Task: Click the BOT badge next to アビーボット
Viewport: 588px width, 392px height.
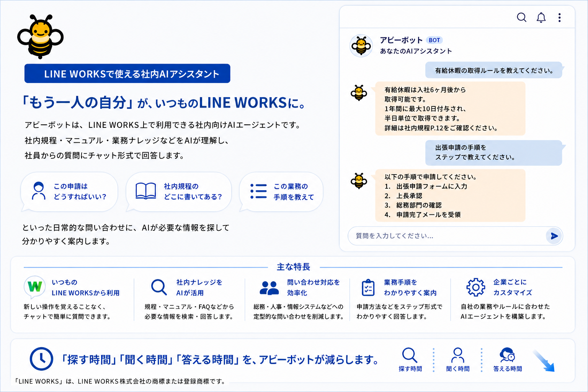Action: 434,40
